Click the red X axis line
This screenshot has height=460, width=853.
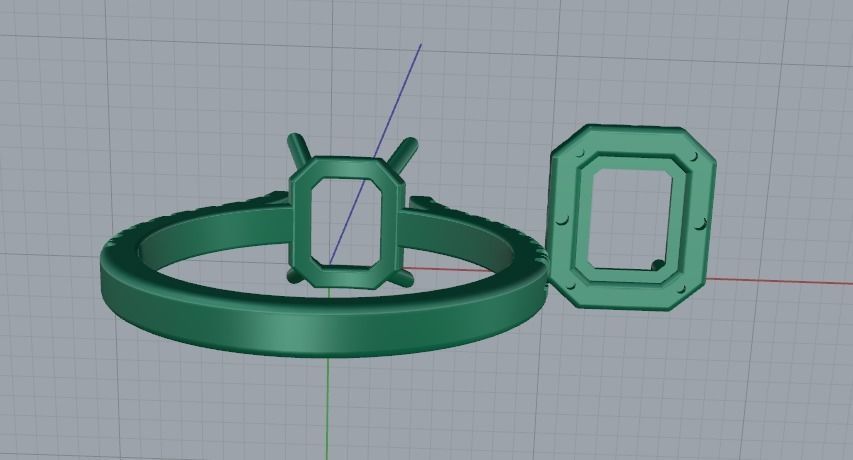778,282
